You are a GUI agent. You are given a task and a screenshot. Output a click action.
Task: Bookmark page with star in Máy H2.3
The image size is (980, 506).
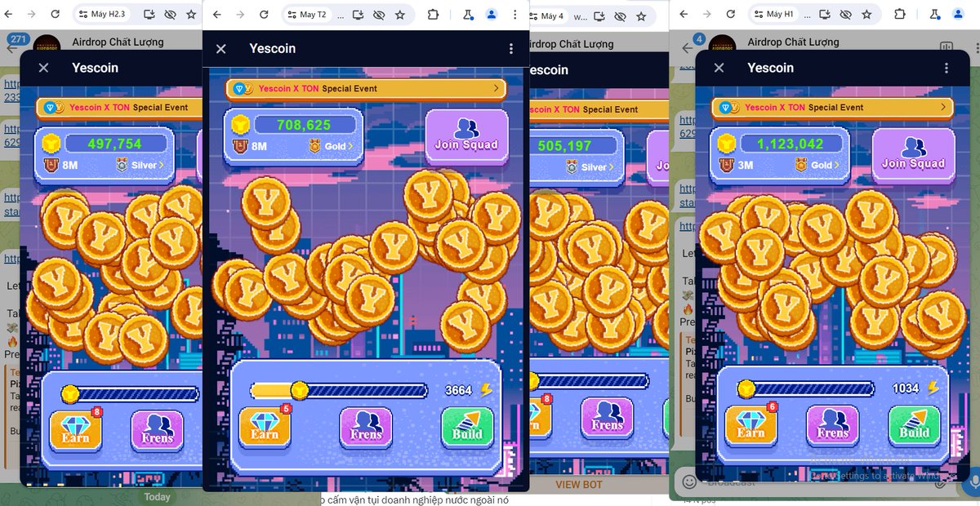(x=190, y=14)
